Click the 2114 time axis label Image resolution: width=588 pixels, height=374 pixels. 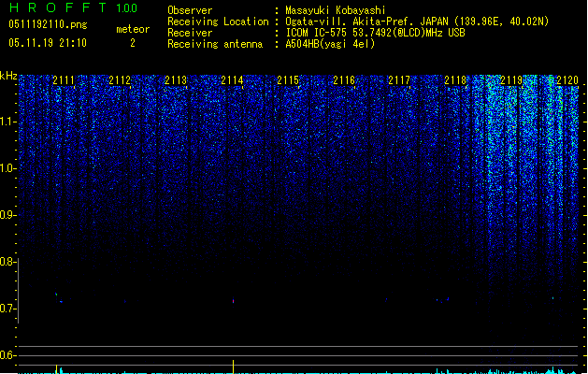pos(232,79)
